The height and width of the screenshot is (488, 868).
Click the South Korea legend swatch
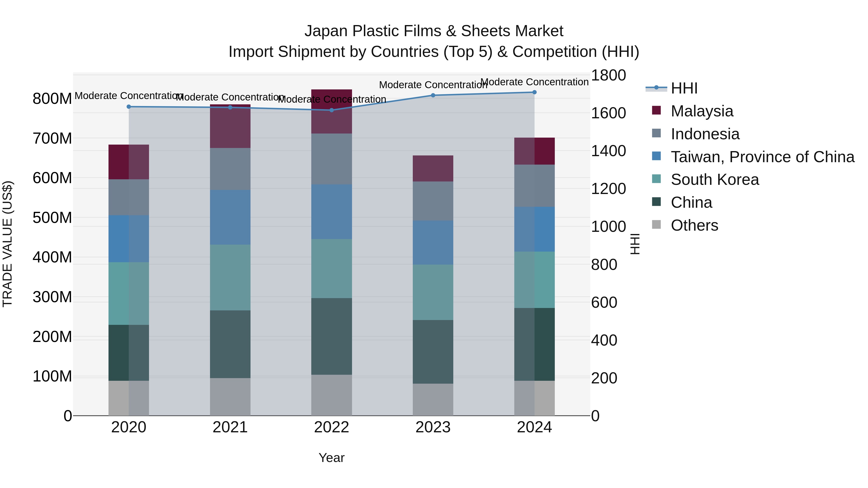coord(656,179)
